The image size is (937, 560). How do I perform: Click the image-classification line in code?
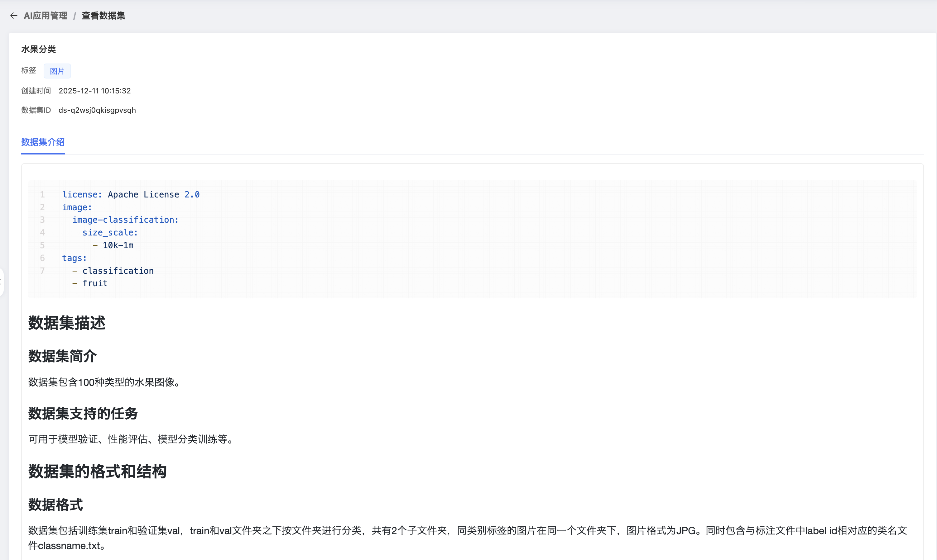coord(125,220)
